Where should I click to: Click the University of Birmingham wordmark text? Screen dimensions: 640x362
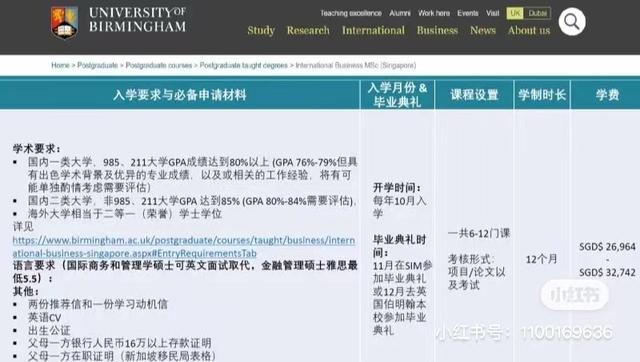[x=138, y=20]
